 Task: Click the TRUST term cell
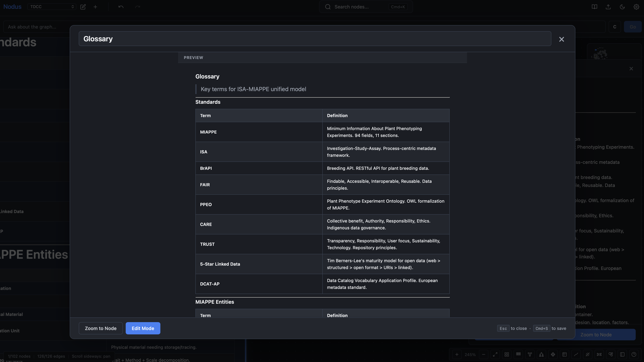click(x=259, y=244)
